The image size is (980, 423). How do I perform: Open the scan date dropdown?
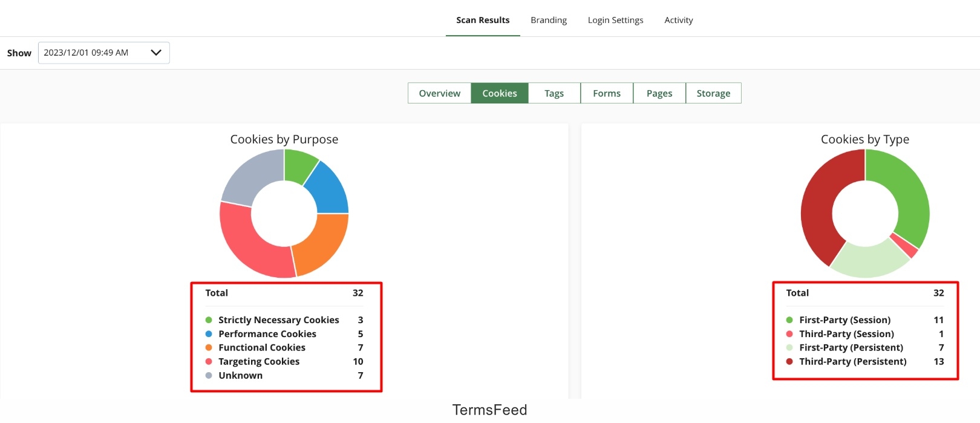point(103,53)
